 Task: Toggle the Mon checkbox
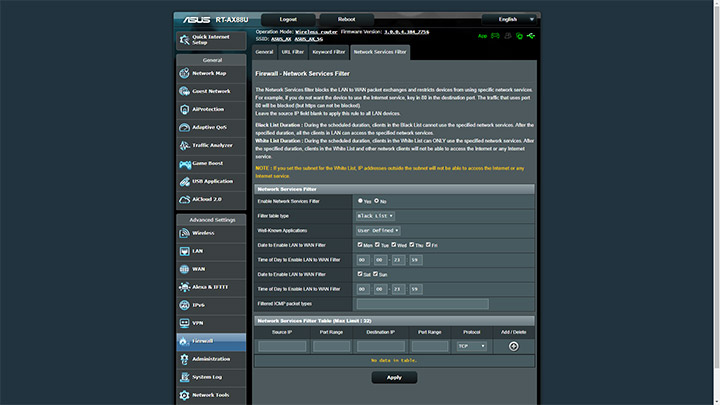coord(360,245)
